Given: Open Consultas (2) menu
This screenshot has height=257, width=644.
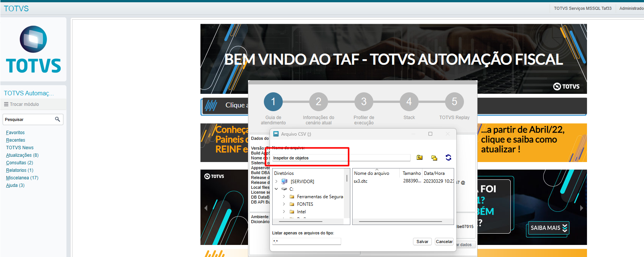Looking at the screenshot, I should (20, 163).
